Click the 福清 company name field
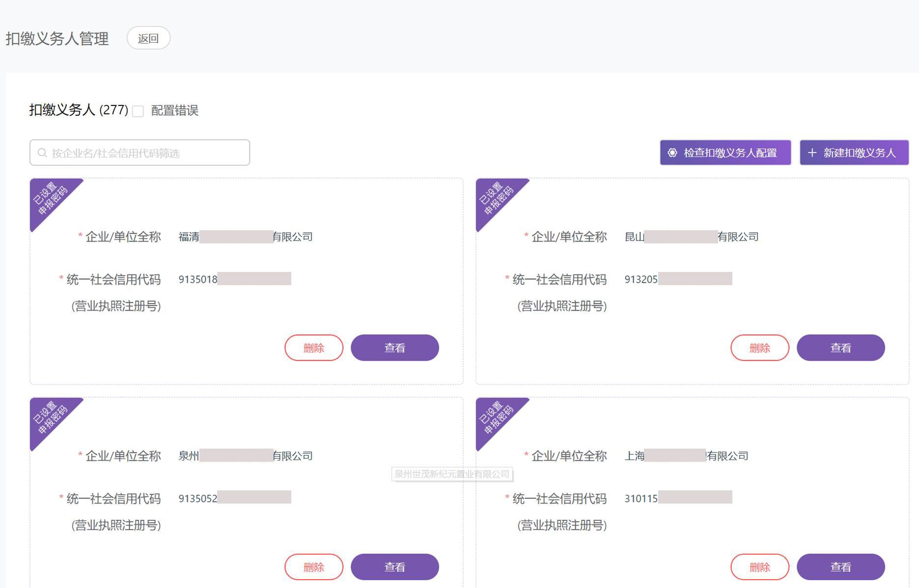The image size is (919, 588). point(245,237)
